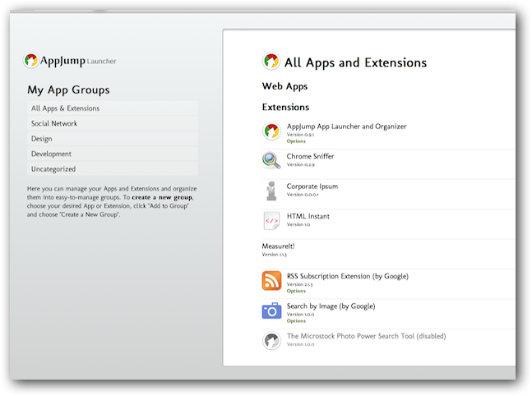532x396 pixels.
Task: Select the HTML Instant extension title
Action: 308,216
